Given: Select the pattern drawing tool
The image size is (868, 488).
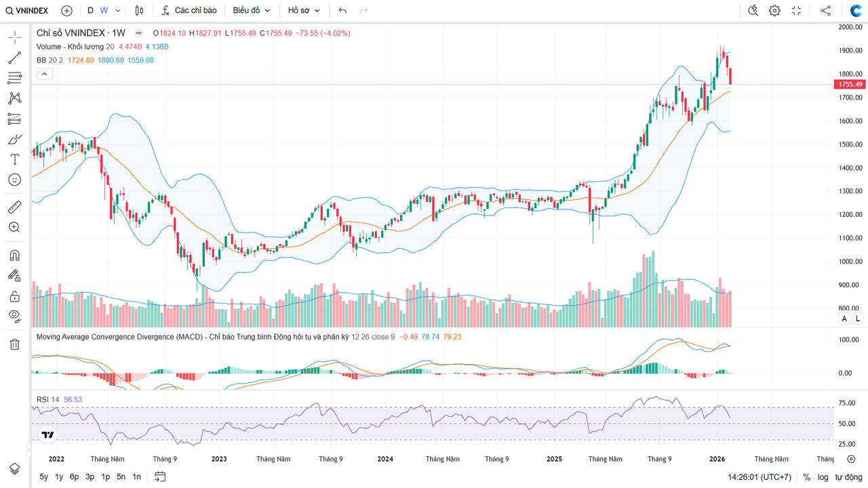Looking at the screenshot, I should [x=14, y=98].
